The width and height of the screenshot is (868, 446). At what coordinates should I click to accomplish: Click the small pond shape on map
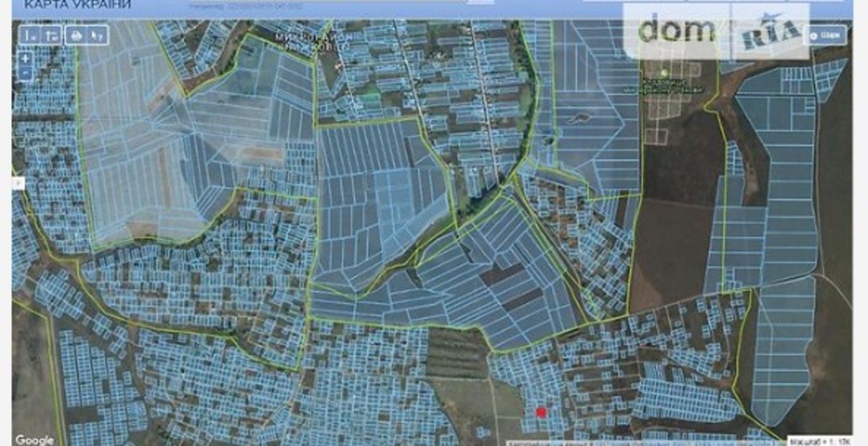click(x=578, y=117)
